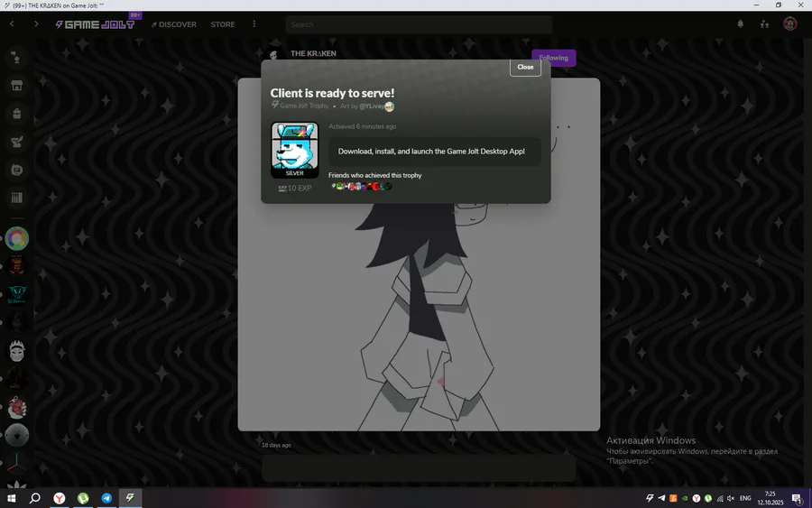Open the network Wi-Fi tray icon
Viewport: 812px width, 508px height.
(720, 499)
